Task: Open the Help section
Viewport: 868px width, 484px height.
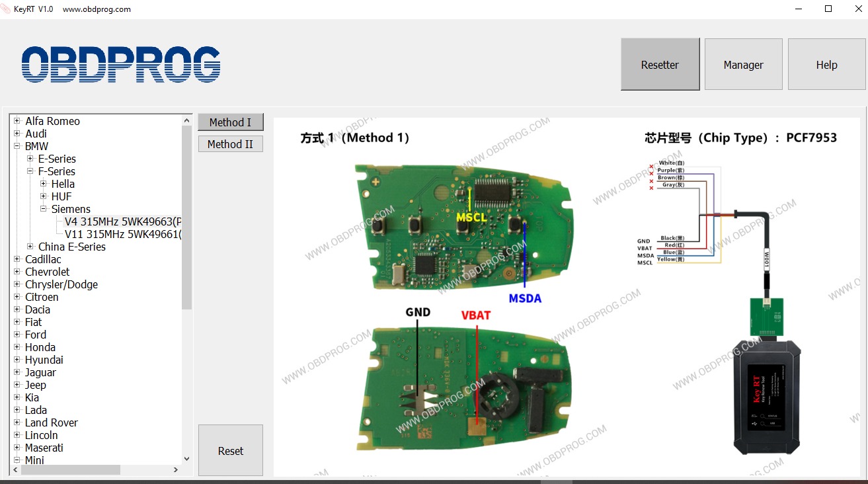Action: point(826,64)
